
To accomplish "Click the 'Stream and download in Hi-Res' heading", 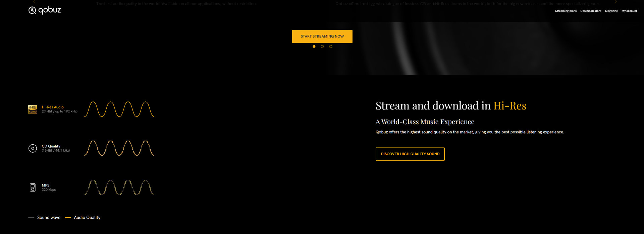I will (451, 106).
